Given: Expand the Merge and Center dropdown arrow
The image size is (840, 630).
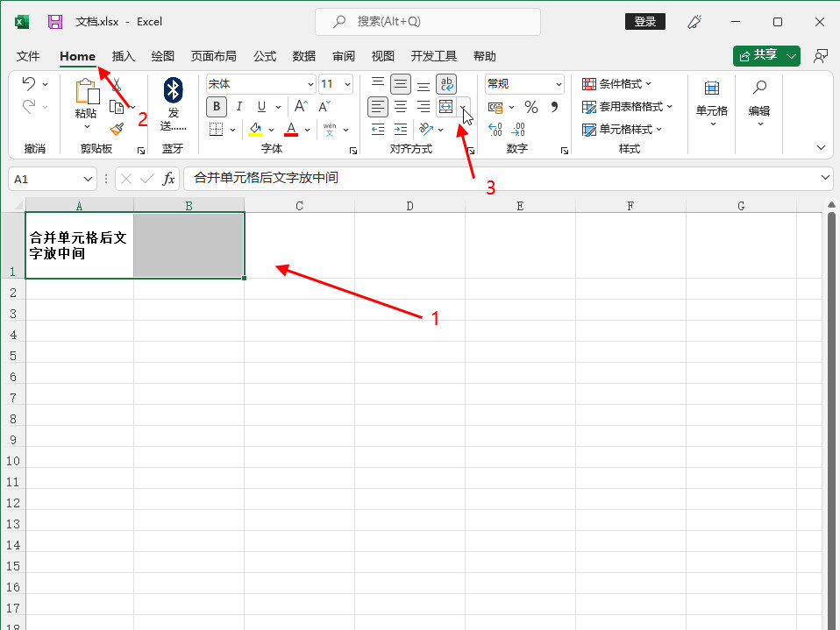Looking at the screenshot, I should tap(462, 107).
